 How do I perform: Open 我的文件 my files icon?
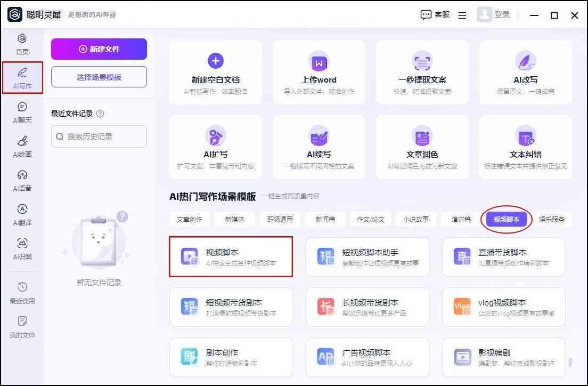(x=22, y=322)
